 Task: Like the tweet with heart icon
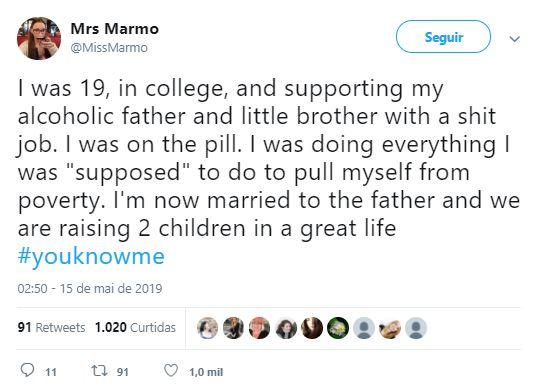coord(171,370)
